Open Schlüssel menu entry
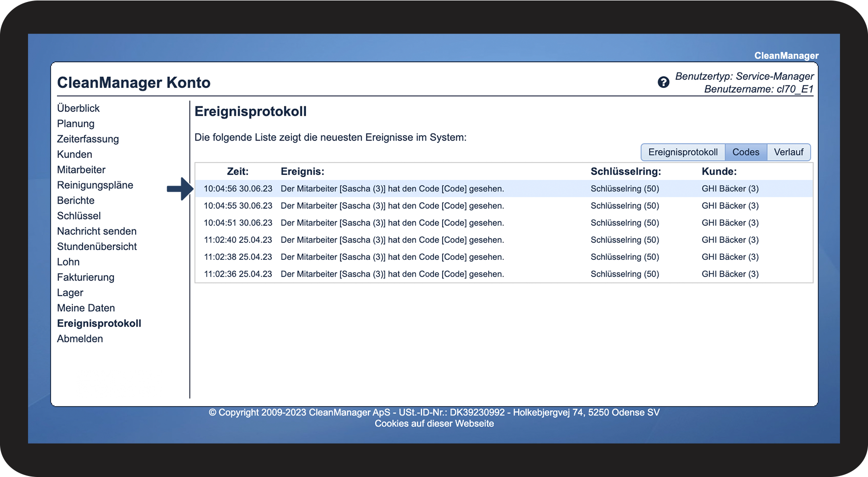Screen dimensions: 868x477 [x=79, y=216]
